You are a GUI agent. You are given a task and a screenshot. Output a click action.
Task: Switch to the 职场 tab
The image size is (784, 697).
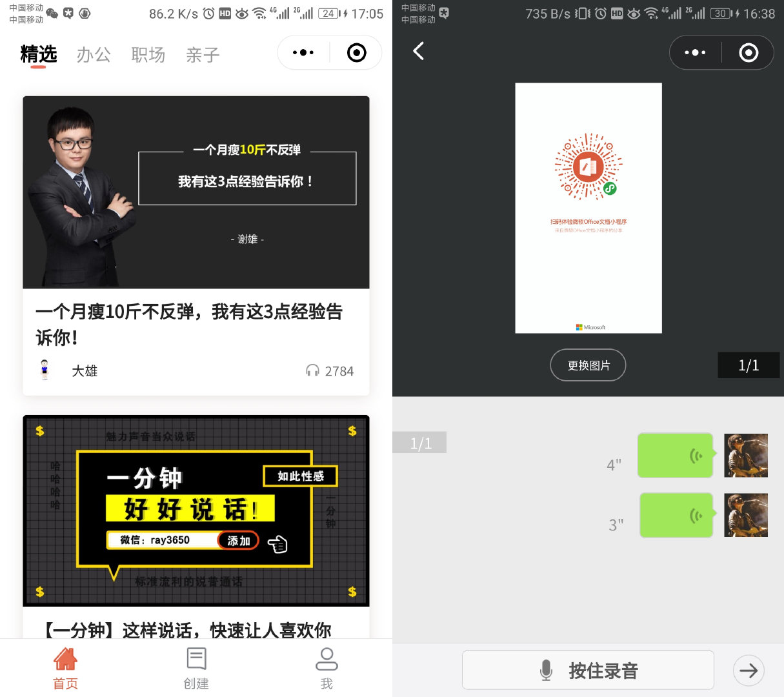coord(148,55)
